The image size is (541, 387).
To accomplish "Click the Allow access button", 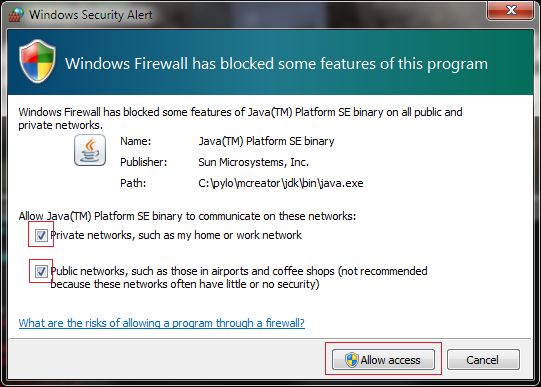I will 383,359.
